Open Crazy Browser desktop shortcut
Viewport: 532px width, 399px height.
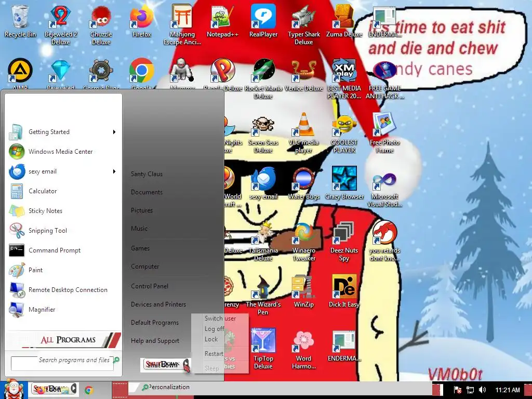(344, 182)
